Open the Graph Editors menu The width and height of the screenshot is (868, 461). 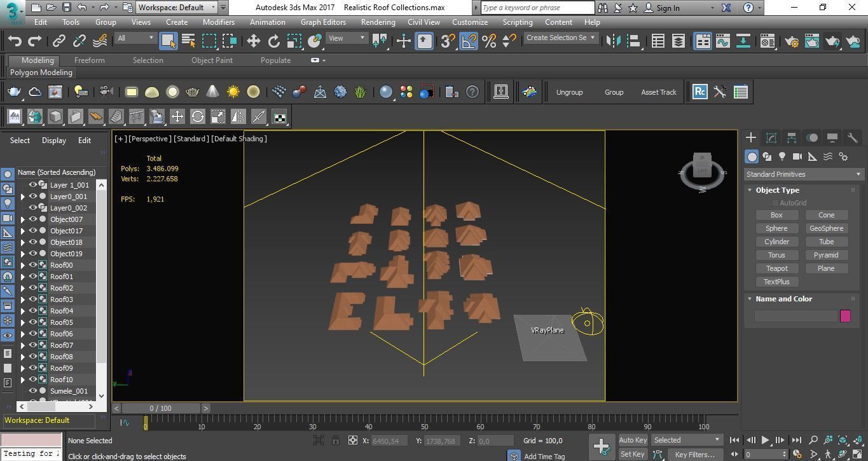tap(323, 22)
